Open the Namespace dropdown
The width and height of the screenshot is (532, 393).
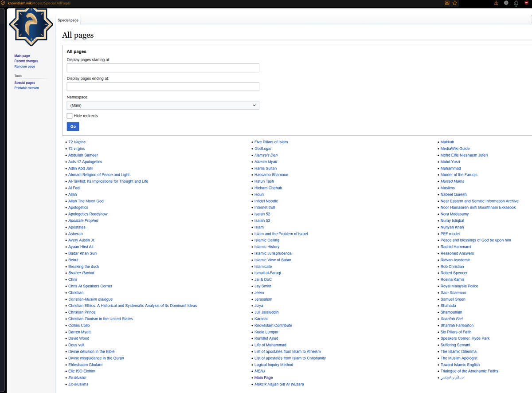pos(163,105)
